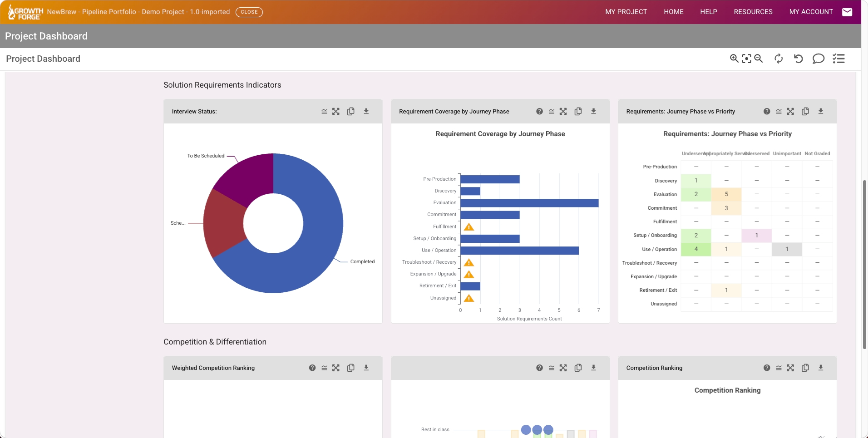868x438 pixels.
Task: Click the ≅ icon on Journey Phase vs Priority panel
Action: [779, 111]
